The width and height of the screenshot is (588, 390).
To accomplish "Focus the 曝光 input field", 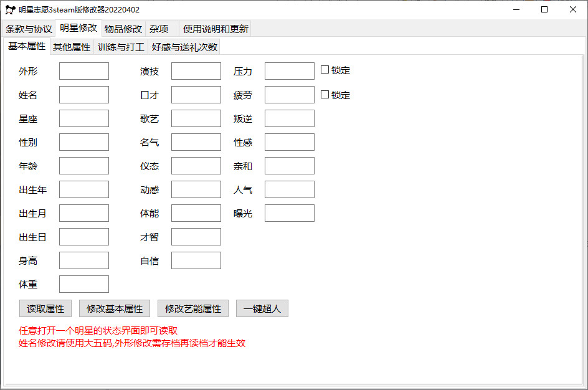I will point(290,213).
